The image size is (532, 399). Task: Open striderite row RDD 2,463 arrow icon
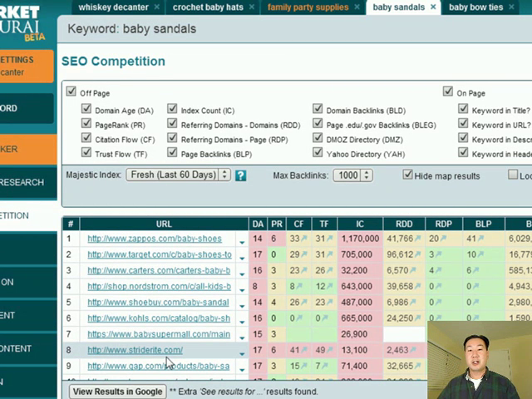[x=412, y=350]
